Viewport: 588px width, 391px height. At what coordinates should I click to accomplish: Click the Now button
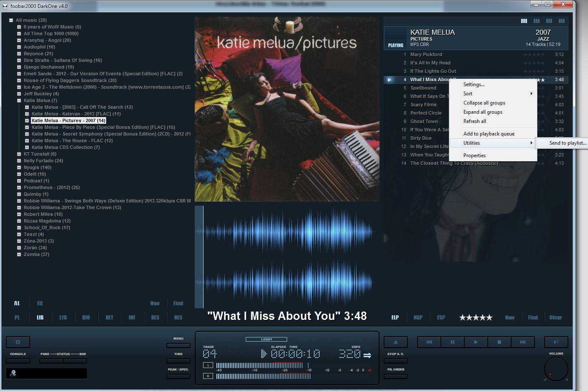coord(510,317)
